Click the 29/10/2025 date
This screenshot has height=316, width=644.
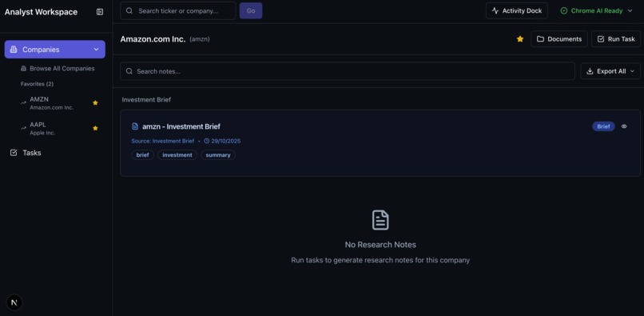[x=226, y=141]
